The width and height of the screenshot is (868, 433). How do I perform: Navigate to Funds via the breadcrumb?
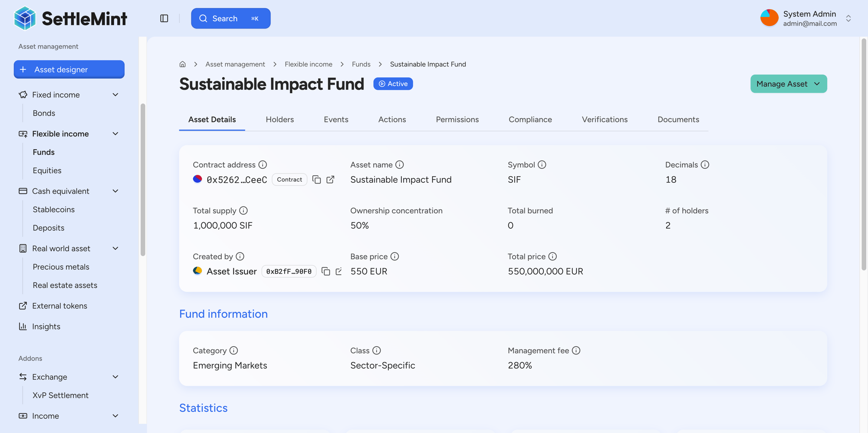tap(361, 64)
